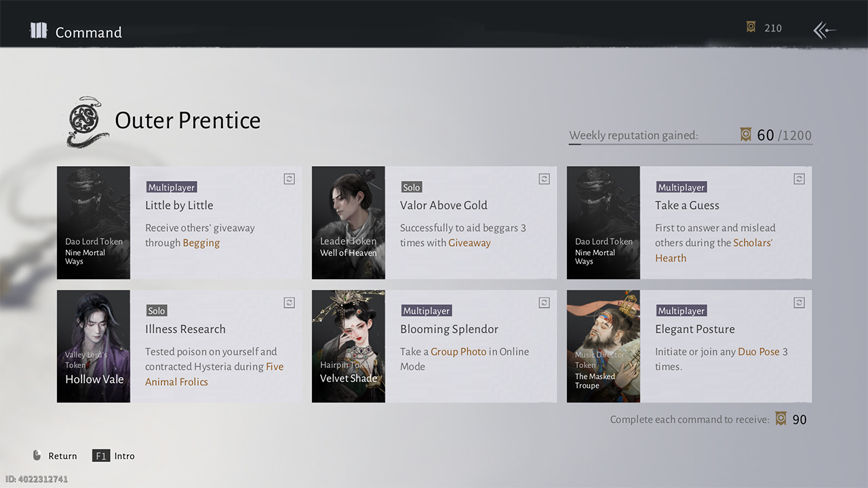
Task: Open the Begging link
Action: pos(201,243)
